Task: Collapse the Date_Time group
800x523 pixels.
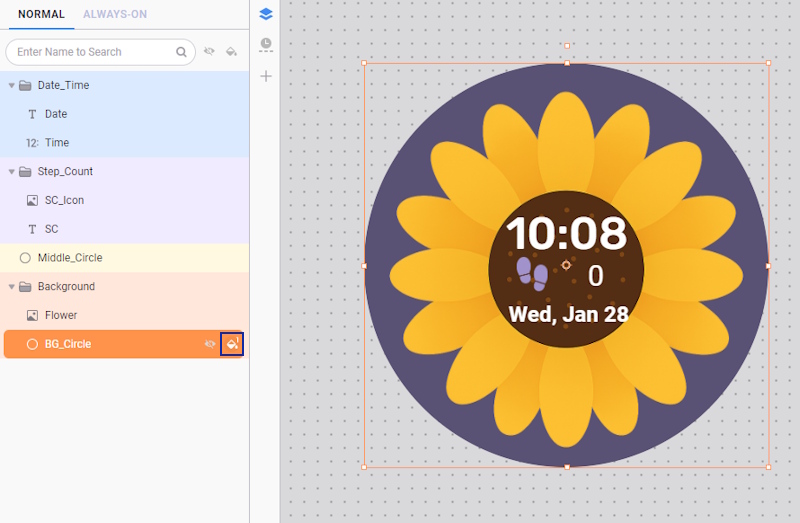Action: click(x=12, y=86)
